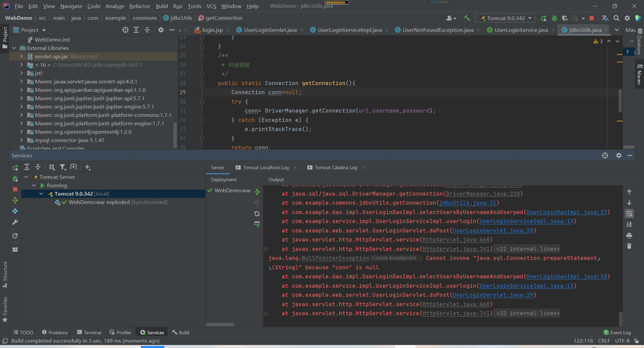Stop the running Tomcat via red square
This screenshot has height=348, width=644.
click(x=592, y=18)
